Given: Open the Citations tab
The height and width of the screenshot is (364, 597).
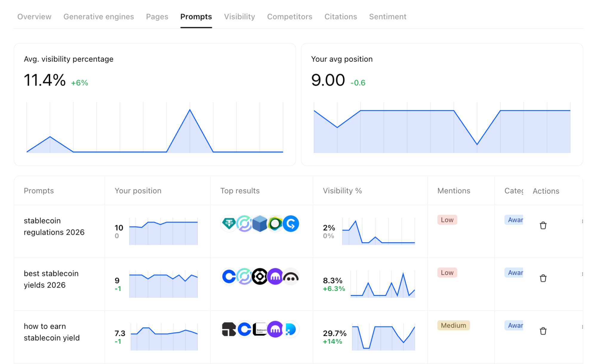Looking at the screenshot, I should [x=341, y=17].
